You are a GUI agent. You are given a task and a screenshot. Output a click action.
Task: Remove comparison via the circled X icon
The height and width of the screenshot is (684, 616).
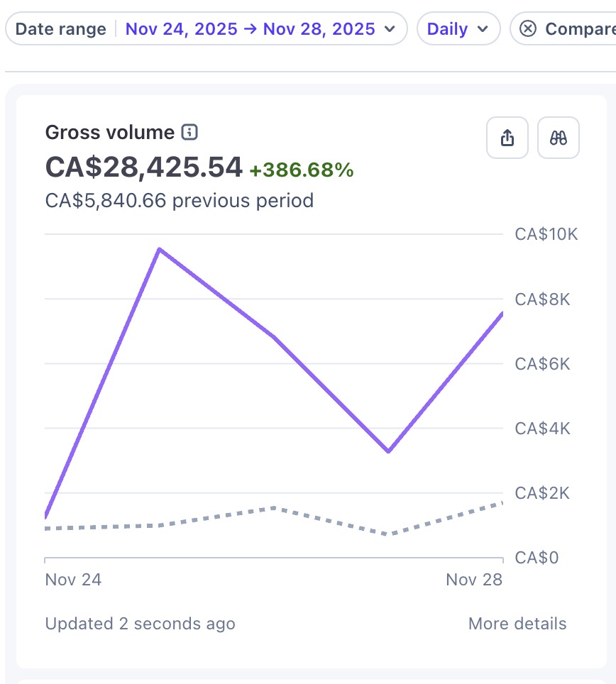point(528,29)
